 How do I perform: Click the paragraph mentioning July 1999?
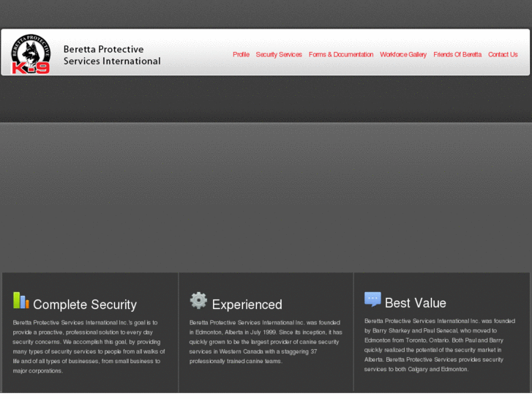click(266, 342)
